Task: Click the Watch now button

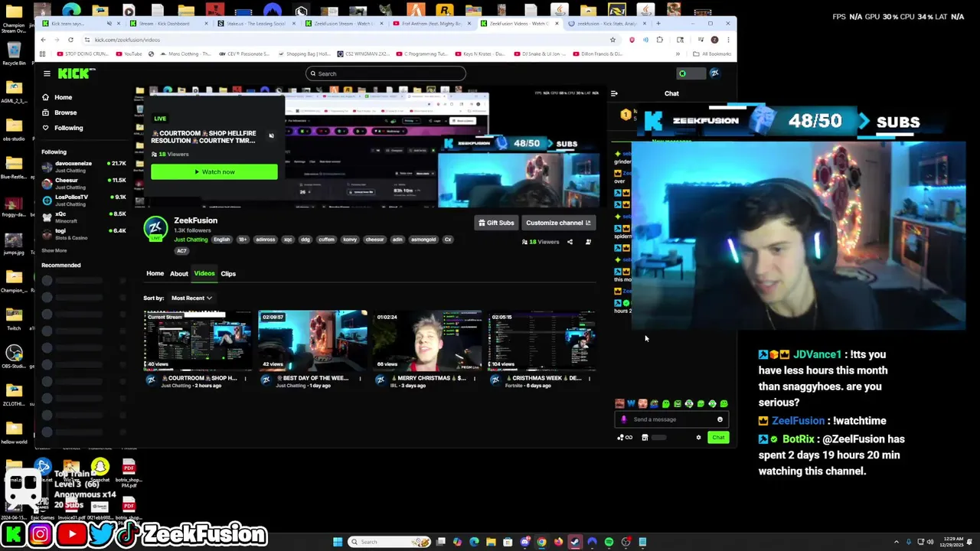Action: pos(214,171)
